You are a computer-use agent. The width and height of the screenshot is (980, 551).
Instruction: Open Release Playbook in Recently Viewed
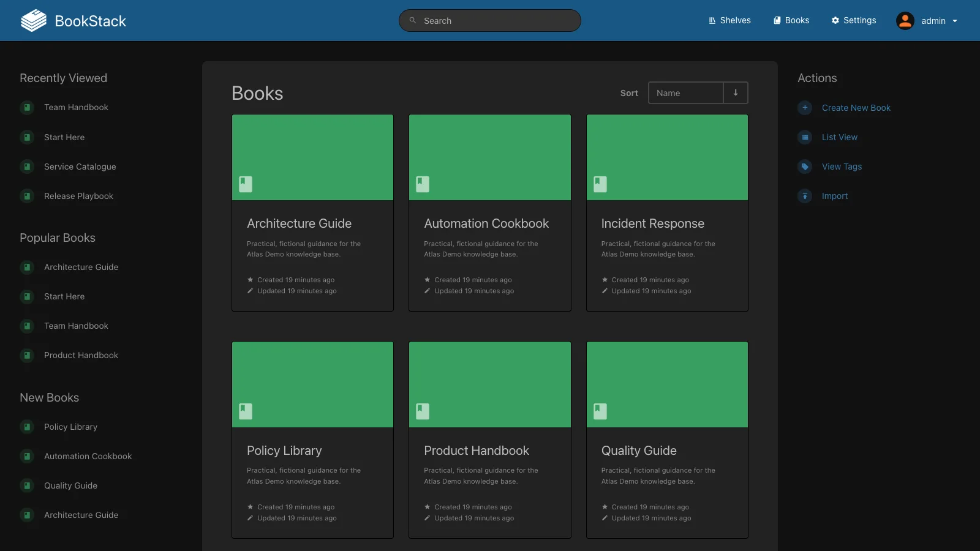coord(78,196)
